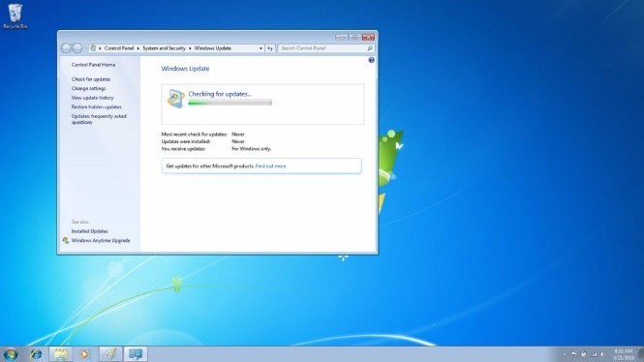Open the Start menu orb
Image resolution: width=644 pixels, height=362 pixels.
11,354
